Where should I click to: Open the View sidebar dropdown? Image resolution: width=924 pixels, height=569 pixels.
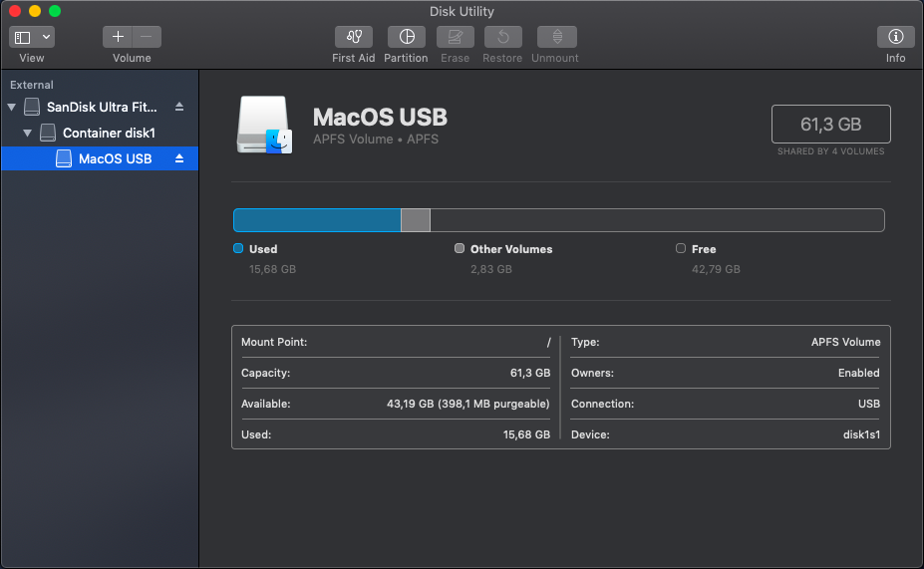(32, 37)
